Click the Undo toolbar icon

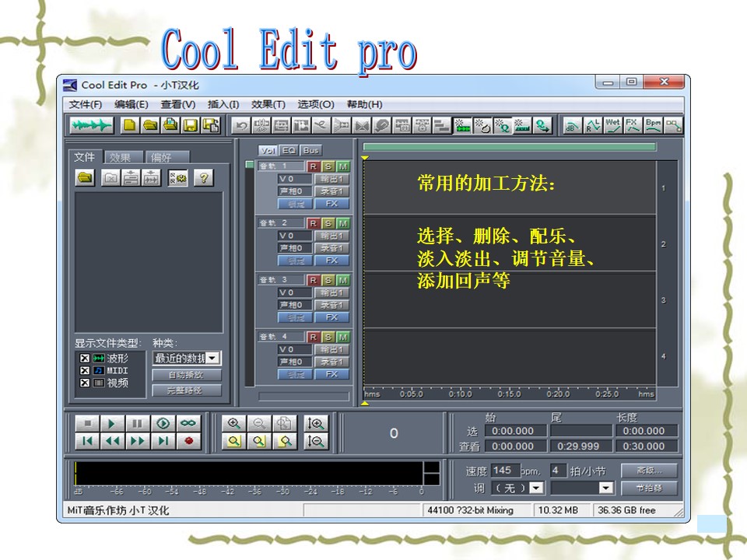tap(241, 126)
